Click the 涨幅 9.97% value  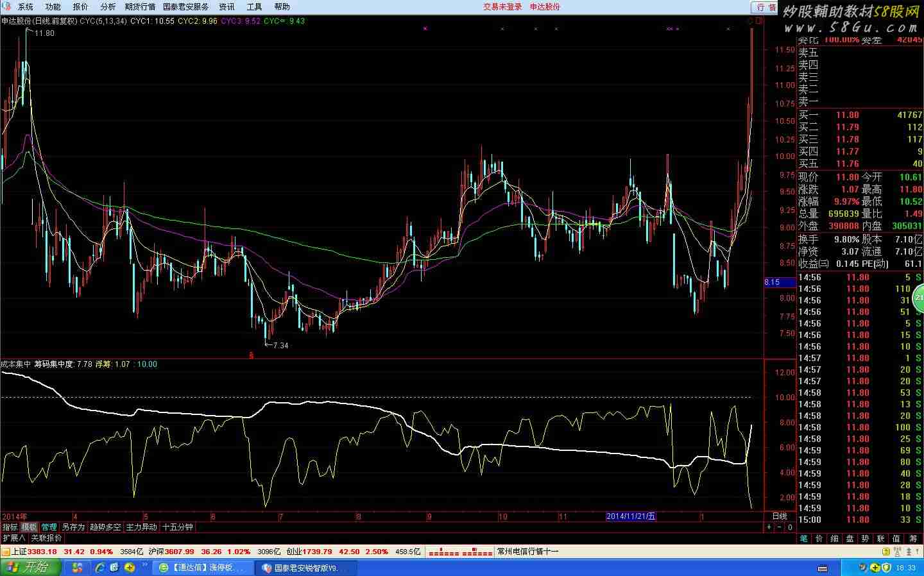[846, 201]
